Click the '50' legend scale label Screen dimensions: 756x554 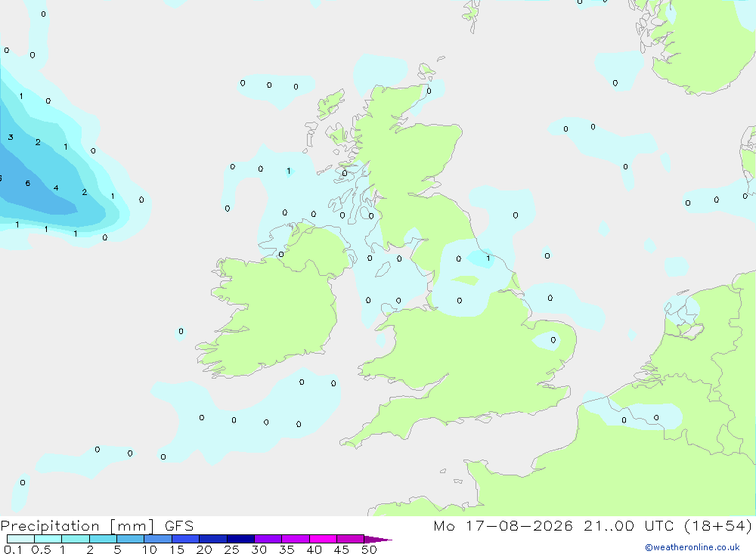pos(369,549)
